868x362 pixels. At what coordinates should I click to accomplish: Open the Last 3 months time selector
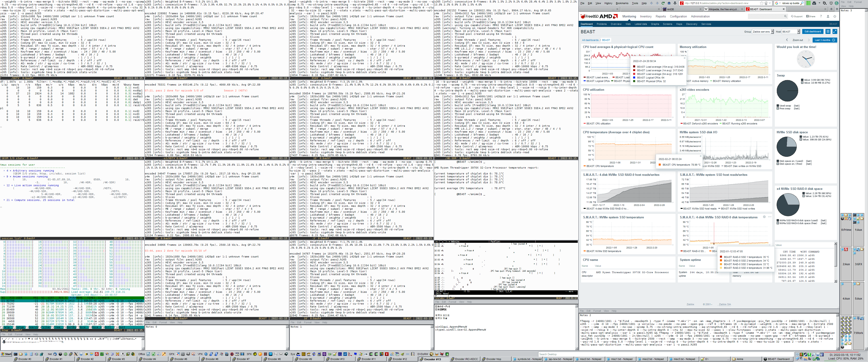825,40
